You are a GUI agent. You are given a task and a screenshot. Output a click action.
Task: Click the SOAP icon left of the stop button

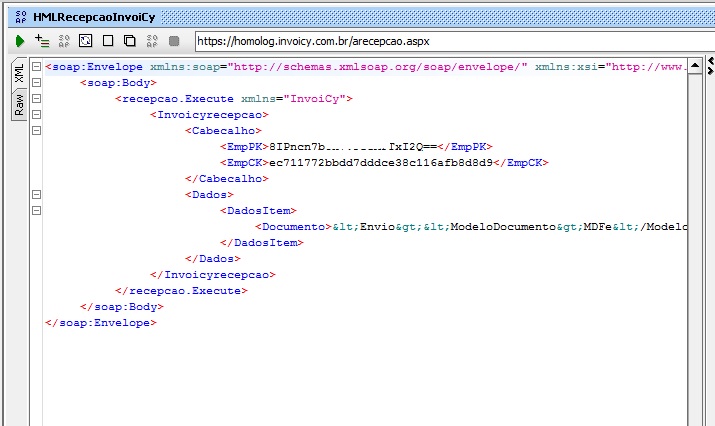[x=152, y=41]
